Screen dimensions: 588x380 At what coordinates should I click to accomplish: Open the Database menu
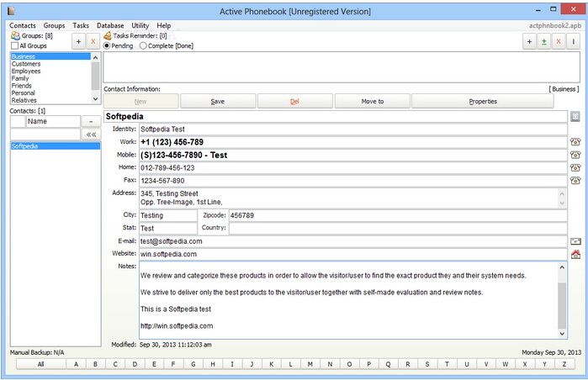coord(110,26)
